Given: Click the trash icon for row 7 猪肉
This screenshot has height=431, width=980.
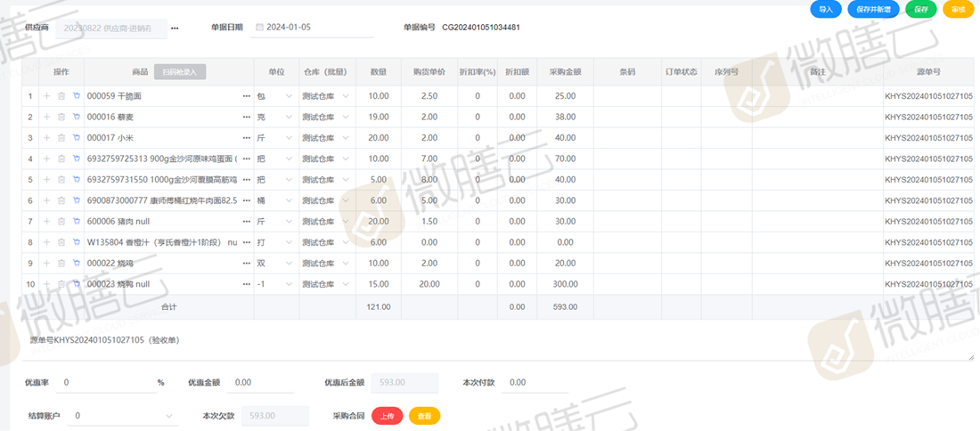Looking at the screenshot, I should [x=61, y=222].
